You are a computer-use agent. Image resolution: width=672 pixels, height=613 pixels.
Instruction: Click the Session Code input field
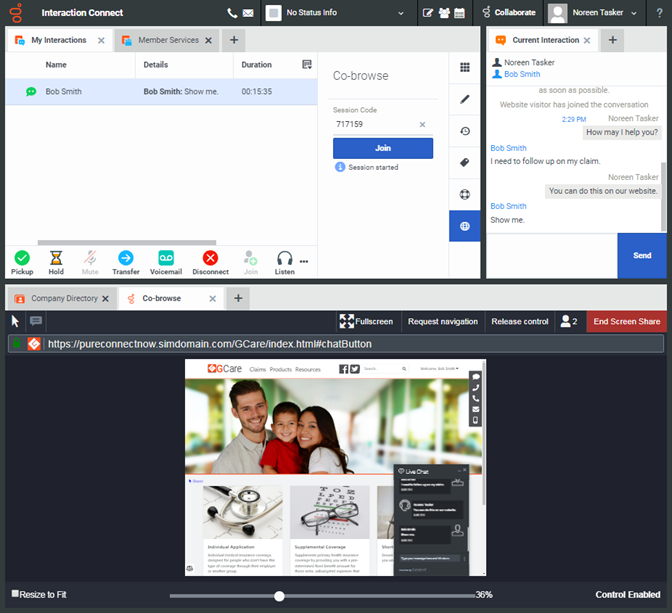coord(374,125)
